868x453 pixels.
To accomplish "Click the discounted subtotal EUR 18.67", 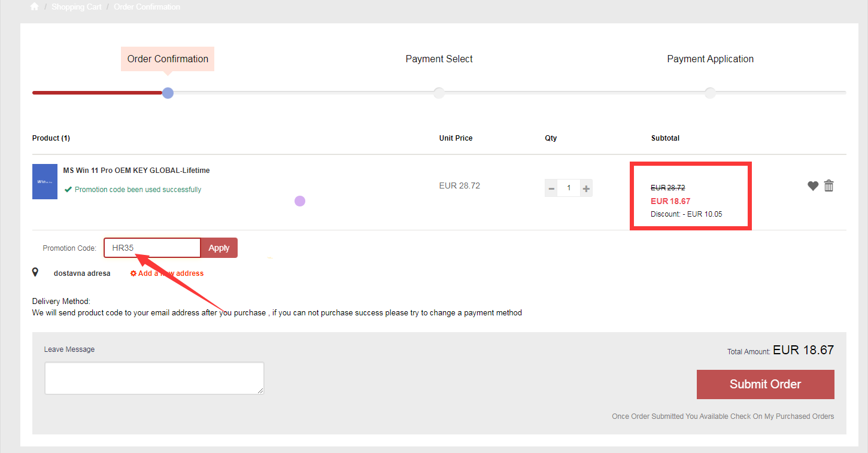I will click(670, 201).
